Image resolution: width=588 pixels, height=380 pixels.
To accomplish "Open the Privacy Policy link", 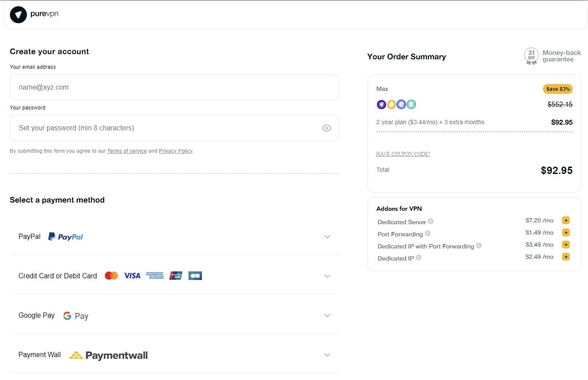I will [x=175, y=151].
